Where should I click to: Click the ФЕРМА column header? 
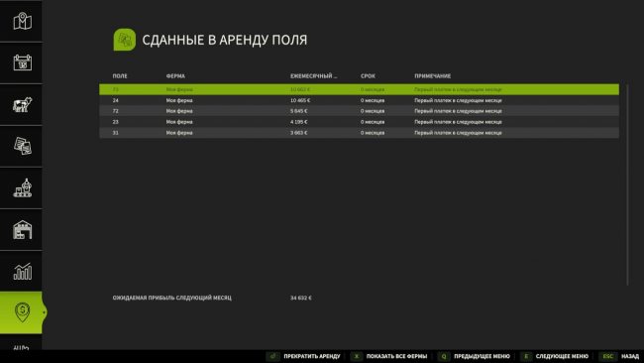pos(175,76)
